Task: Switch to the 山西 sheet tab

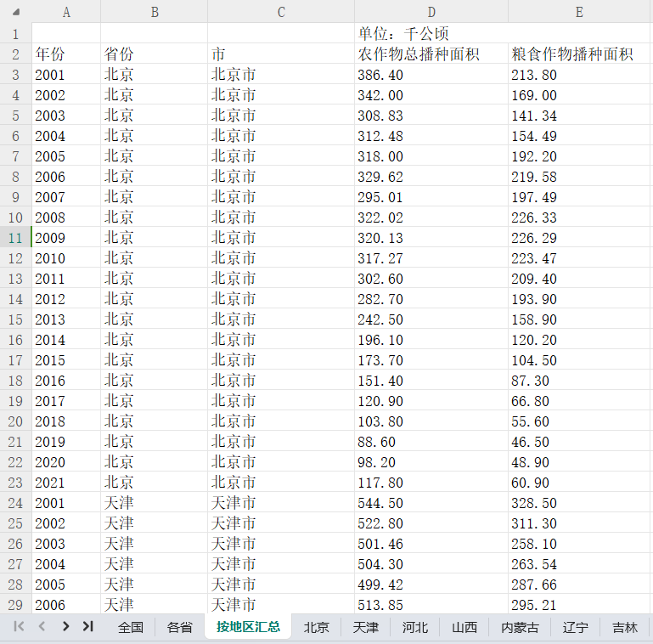Action: pos(464,627)
